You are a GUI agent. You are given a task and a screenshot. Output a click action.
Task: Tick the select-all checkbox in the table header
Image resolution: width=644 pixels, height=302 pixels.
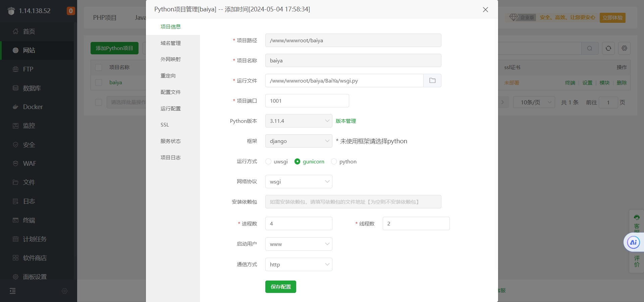tap(99, 67)
